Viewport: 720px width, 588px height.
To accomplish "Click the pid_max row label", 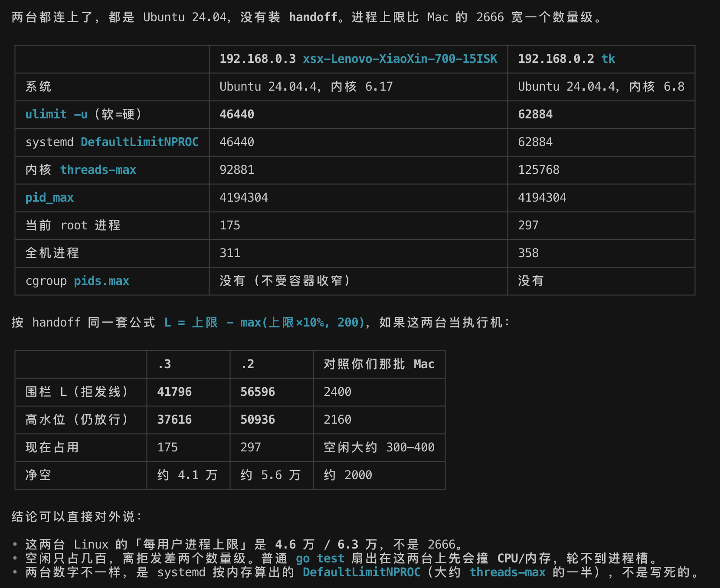I will [x=49, y=198].
